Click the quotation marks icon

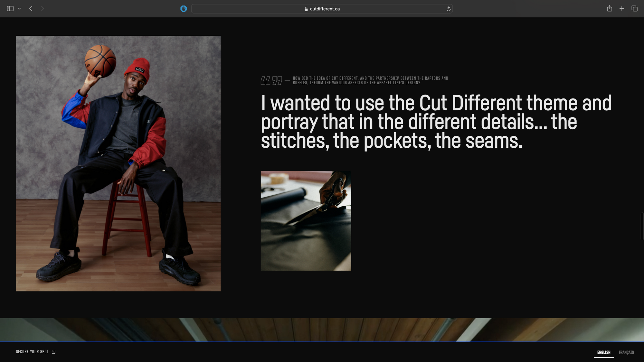271,81
